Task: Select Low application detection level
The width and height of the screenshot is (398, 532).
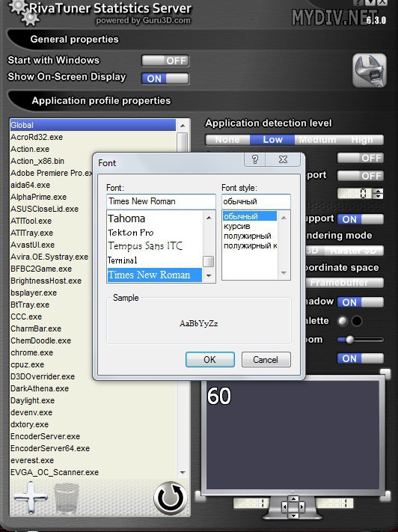Action: tap(272, 139)
